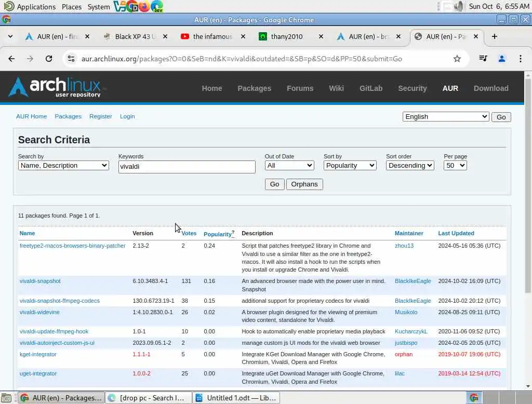
Task: Click the Register link
Action: click(100, 116)
